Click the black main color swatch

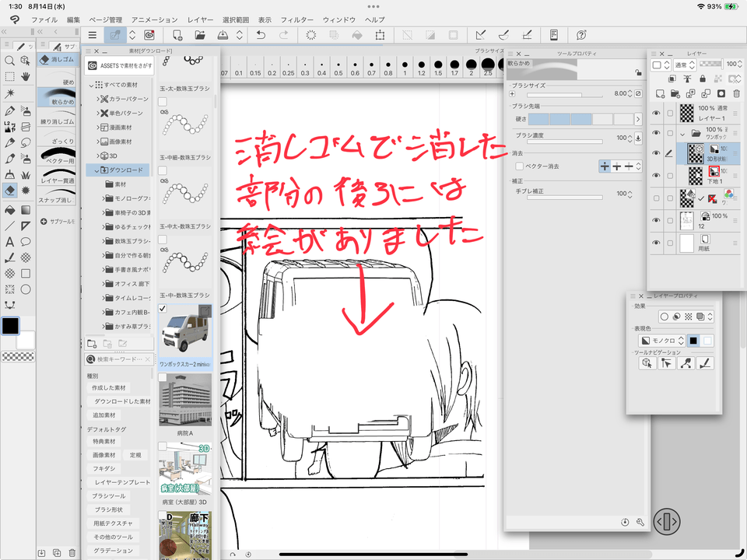[10, 326]
